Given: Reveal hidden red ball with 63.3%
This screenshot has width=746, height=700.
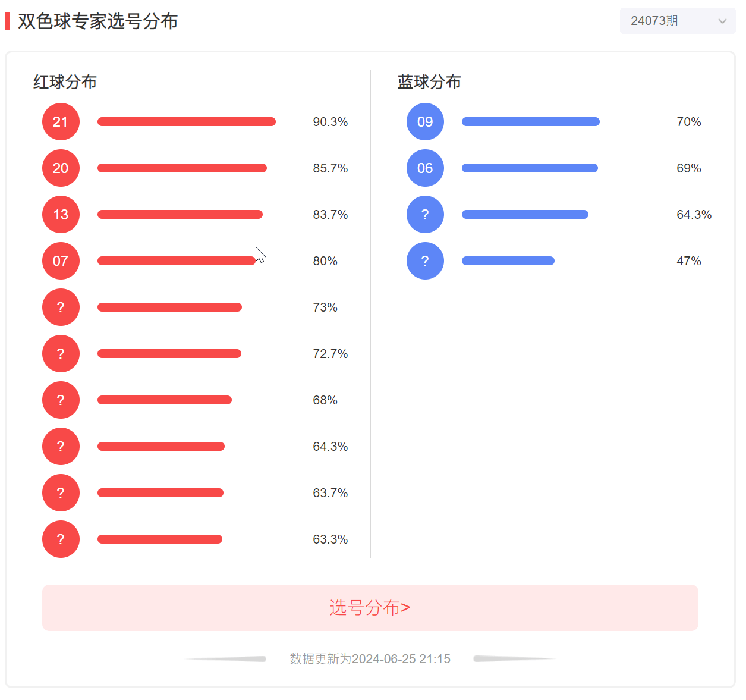Looking at the screenshot, I should coord(61,539).
